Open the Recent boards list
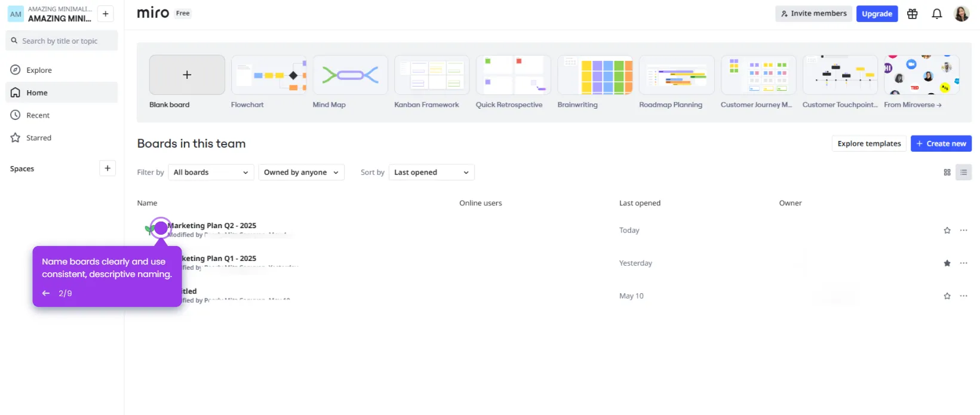 62,115
